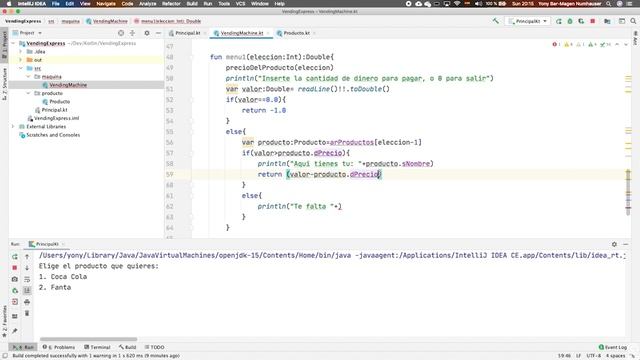This screenshot has height=360, width=640.
Task: Open the Run panel settings gear
Action: point(614,244)
